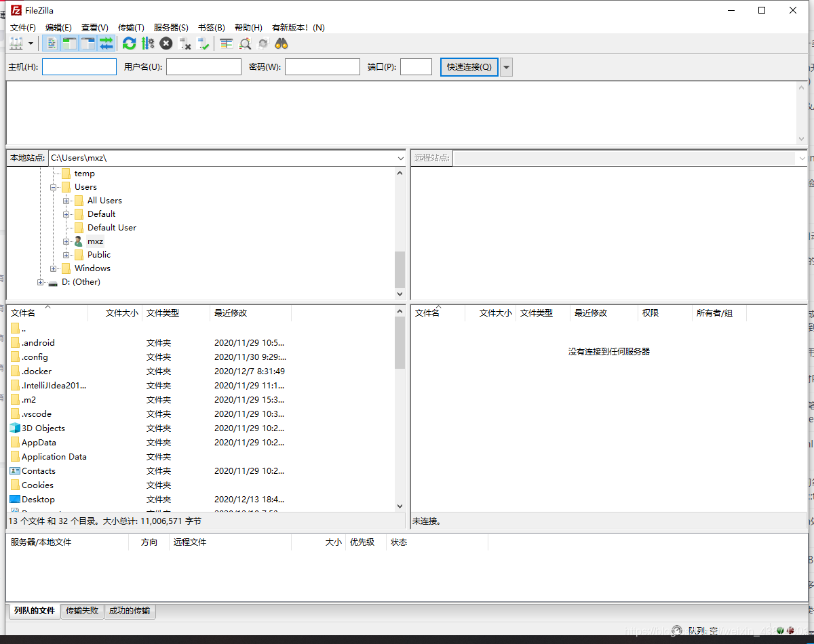Toggle the transfer queue display
Screen dimensions: 814x644
106,43
